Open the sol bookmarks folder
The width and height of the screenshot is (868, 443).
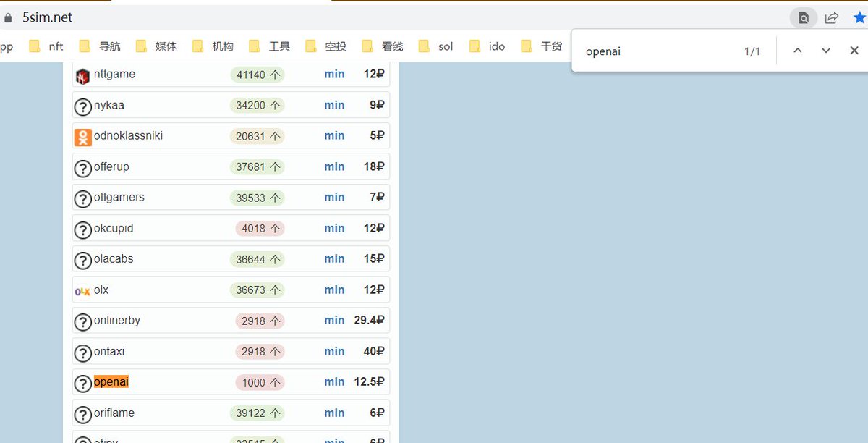click(x=436, y=46)
